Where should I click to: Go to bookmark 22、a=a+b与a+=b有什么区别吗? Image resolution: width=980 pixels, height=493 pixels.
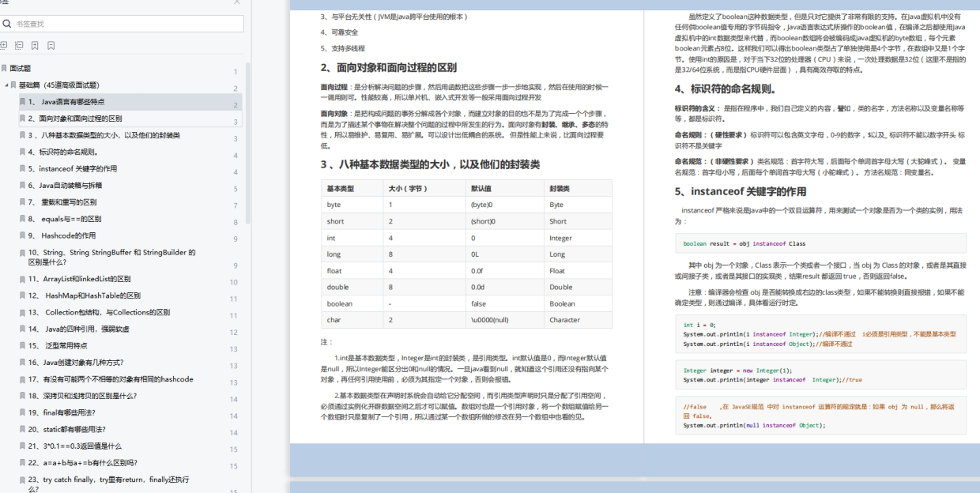(83, 462)
